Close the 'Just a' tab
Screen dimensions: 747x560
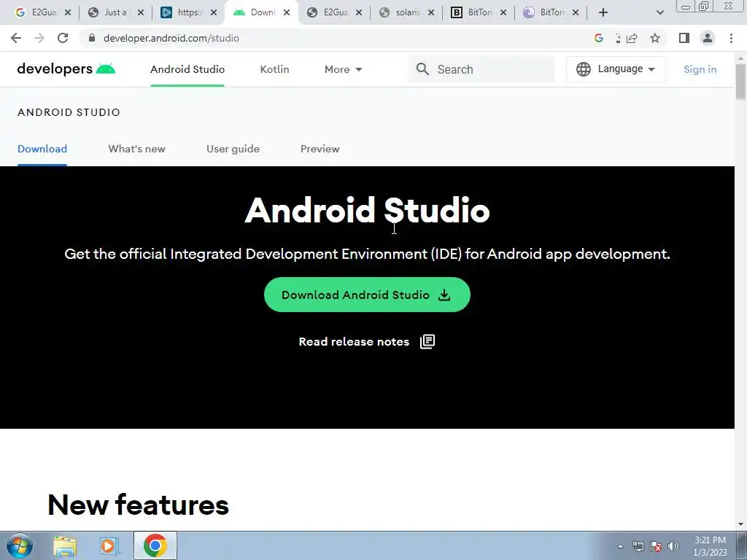(141, 13)
